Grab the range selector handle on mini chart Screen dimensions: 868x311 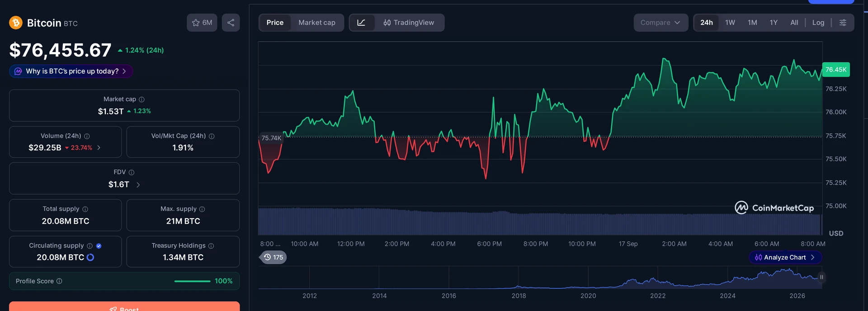pyautogui.click(x=821, y=277)
